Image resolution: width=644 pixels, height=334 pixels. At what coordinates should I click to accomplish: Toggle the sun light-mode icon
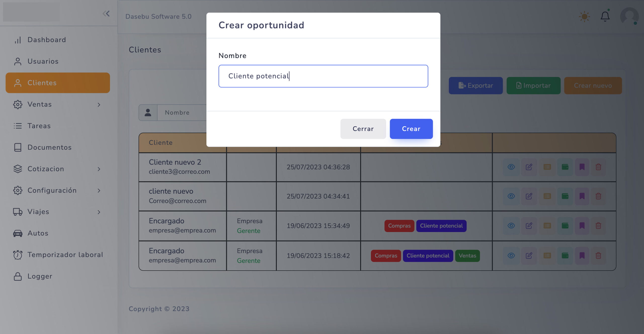tap(584, 17)
